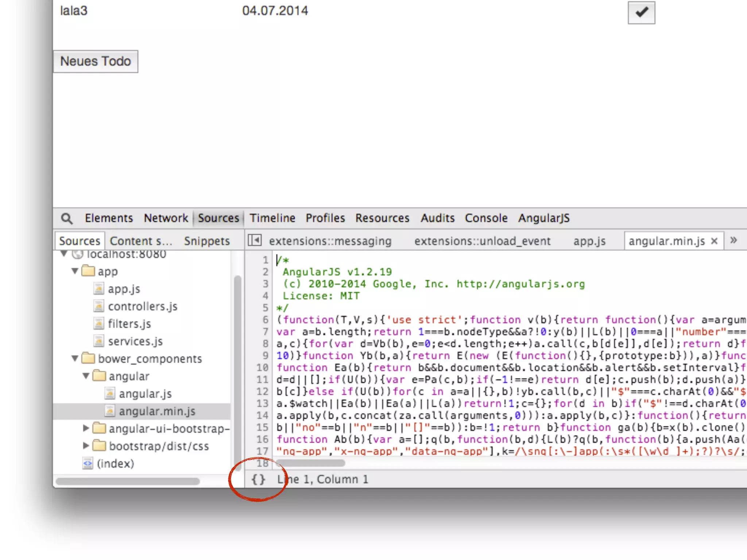The image size is (747, 560).
Task: Collapse the bower_components folder
Action: (75, 358)
